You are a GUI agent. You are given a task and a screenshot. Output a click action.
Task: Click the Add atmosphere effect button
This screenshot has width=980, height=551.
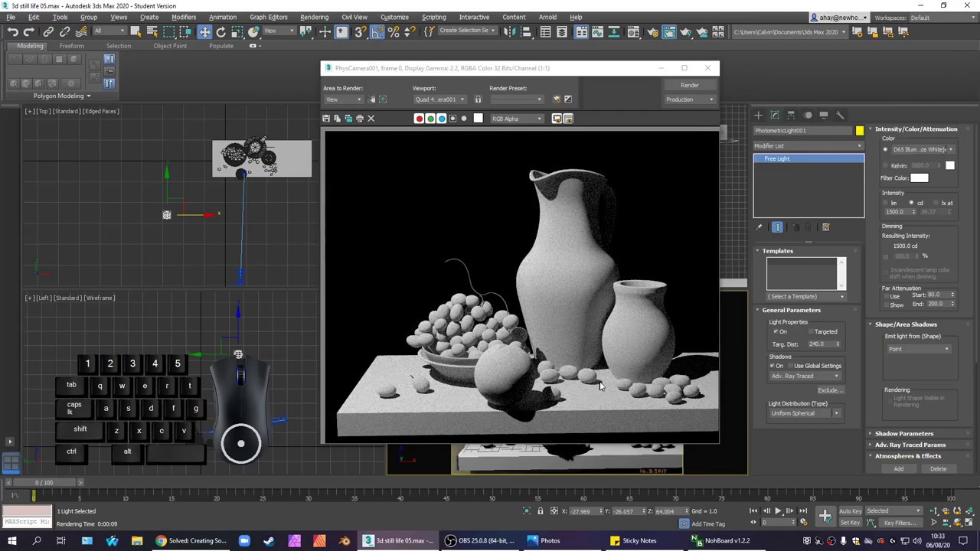pos(899,468)
